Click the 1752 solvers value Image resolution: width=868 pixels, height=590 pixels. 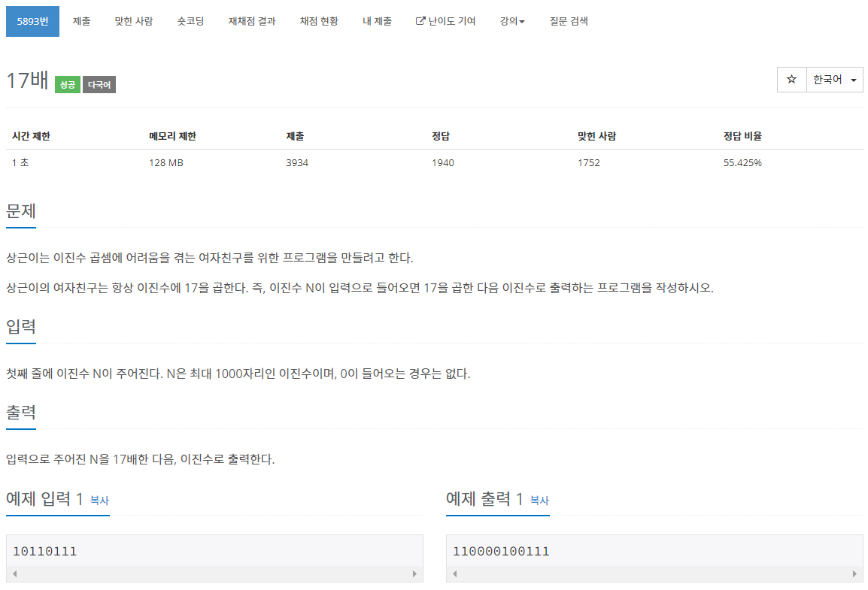pos(589,162)
